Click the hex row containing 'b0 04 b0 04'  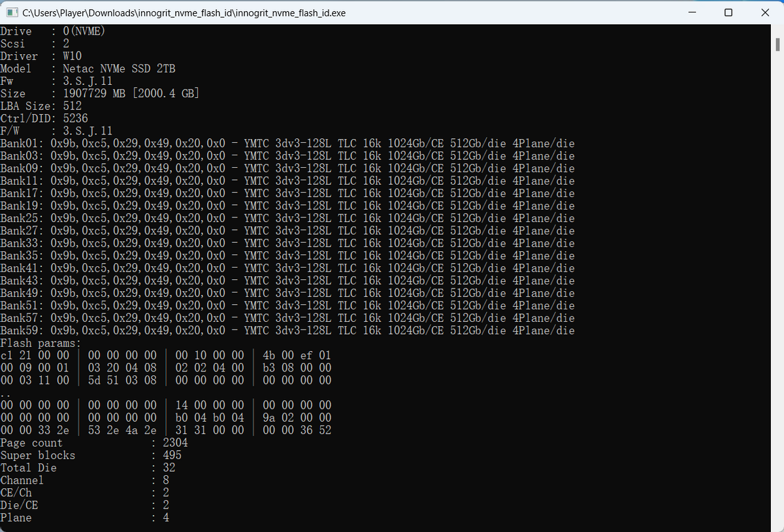coord(166,418)
